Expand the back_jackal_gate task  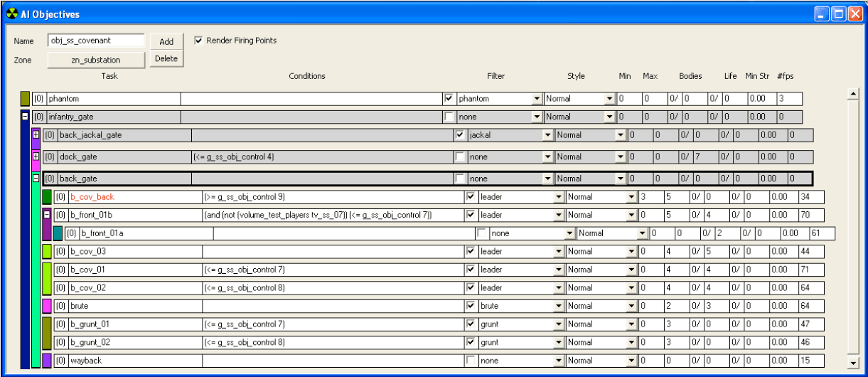click(x=36, y=134)
